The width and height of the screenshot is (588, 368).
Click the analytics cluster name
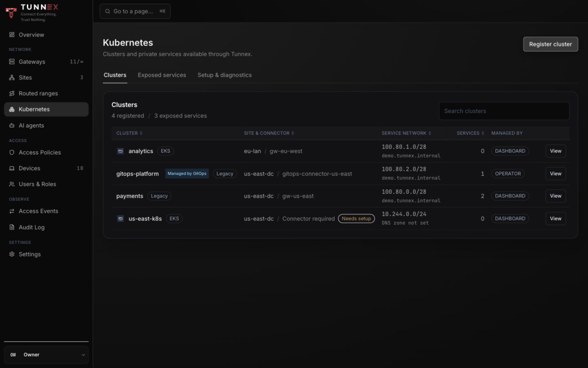[141, 151]
